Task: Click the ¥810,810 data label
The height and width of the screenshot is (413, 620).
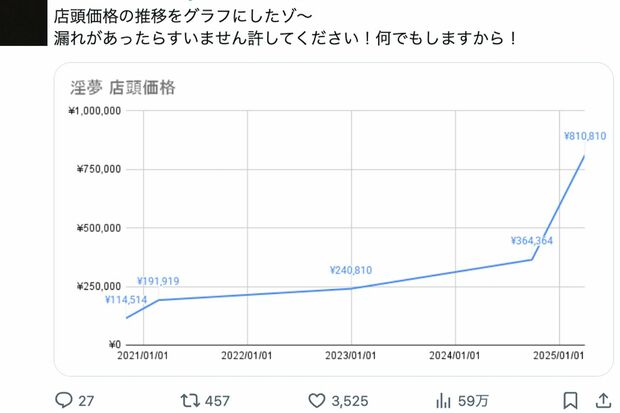Action: click(x=585, y=134)
